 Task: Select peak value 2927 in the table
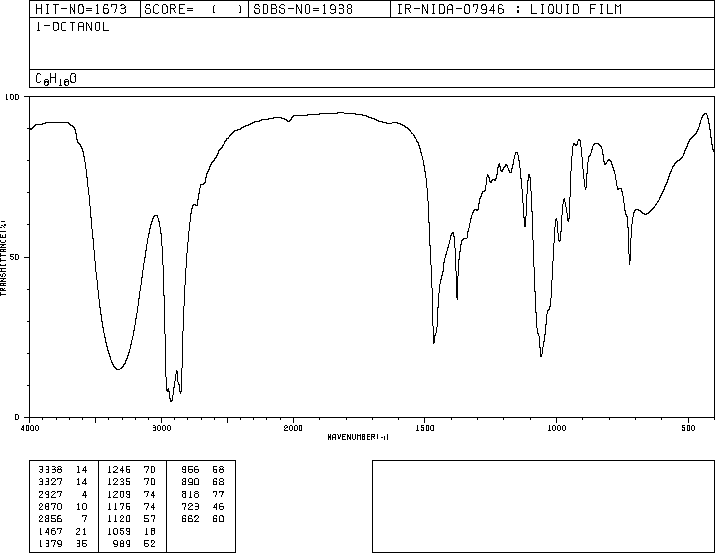(x=50, y=494)
